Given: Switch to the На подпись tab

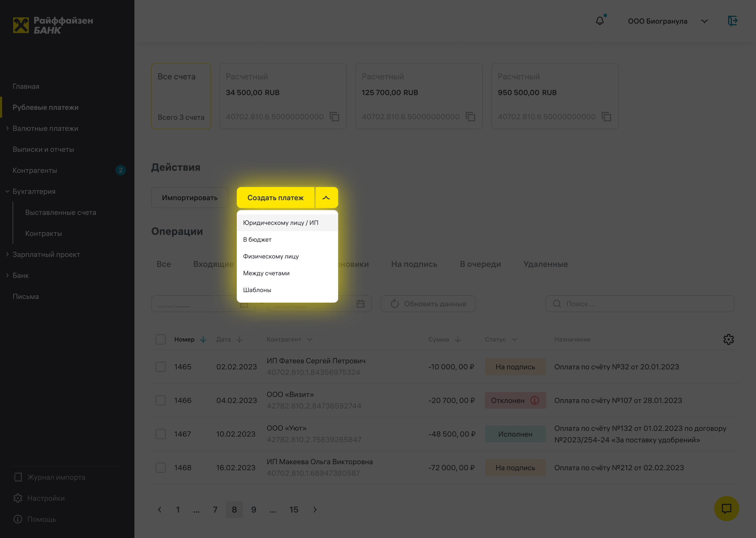Looking at the screenshot, I should [x=414, y=264].
